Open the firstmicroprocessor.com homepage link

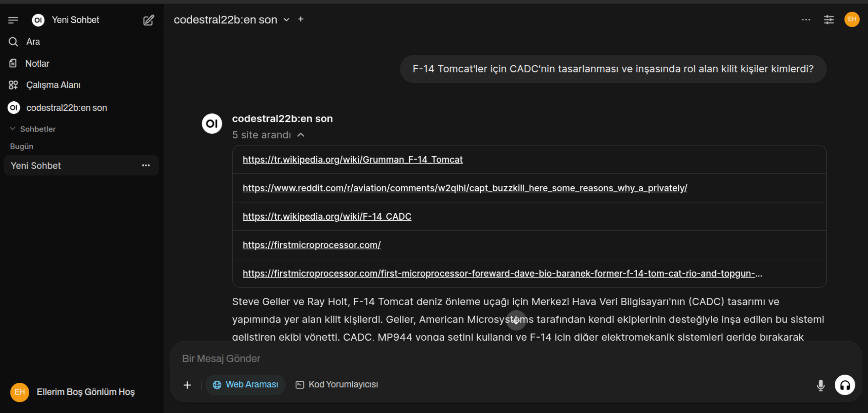[x=312, y=245]
